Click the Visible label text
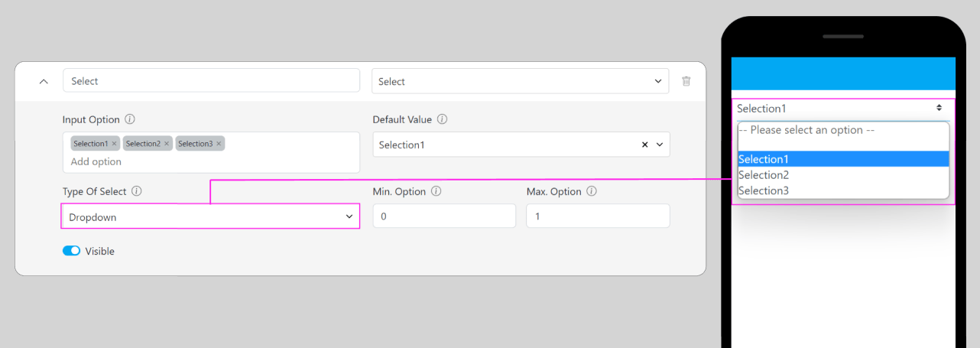 [99, 251]
